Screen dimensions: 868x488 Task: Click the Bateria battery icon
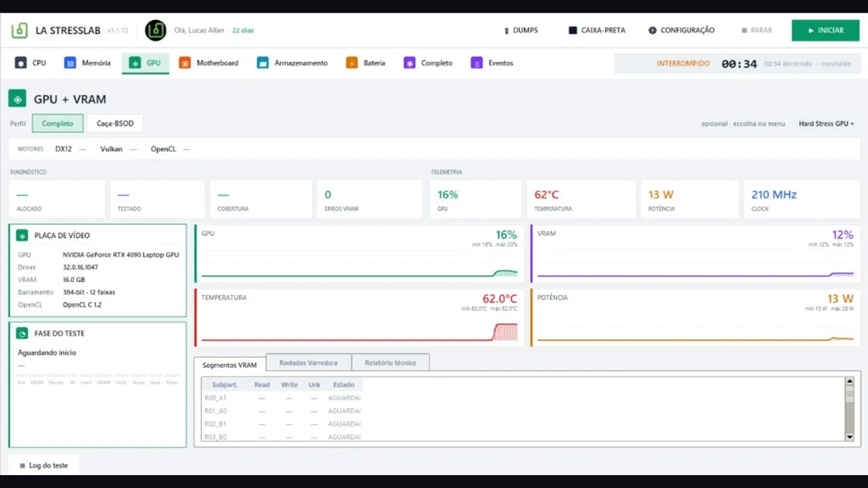[x=351, y=63]
